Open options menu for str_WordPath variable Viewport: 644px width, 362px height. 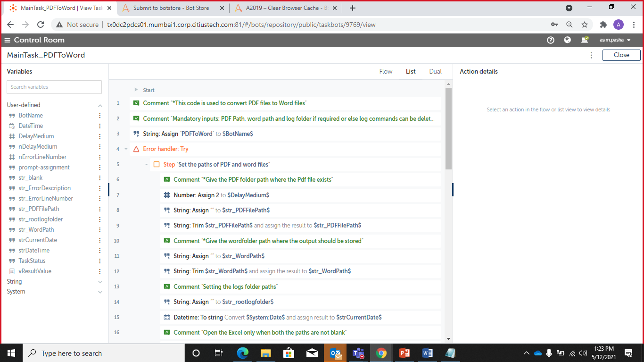pos(99,230)
